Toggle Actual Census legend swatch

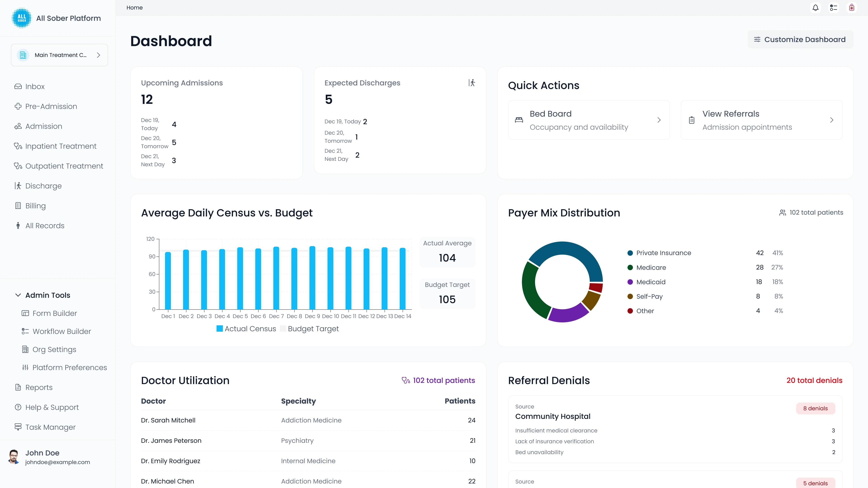[219, 329]
